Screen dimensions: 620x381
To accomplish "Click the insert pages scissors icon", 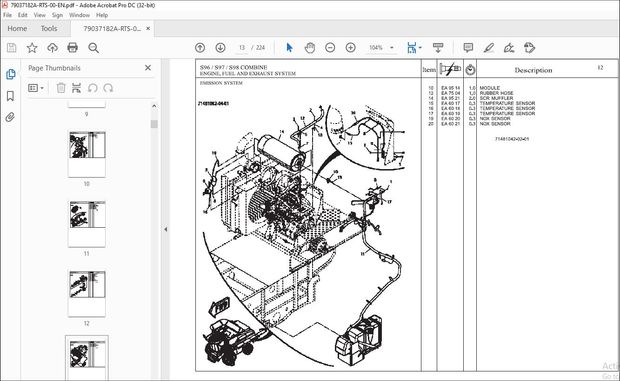I will [x=77, y=88].
